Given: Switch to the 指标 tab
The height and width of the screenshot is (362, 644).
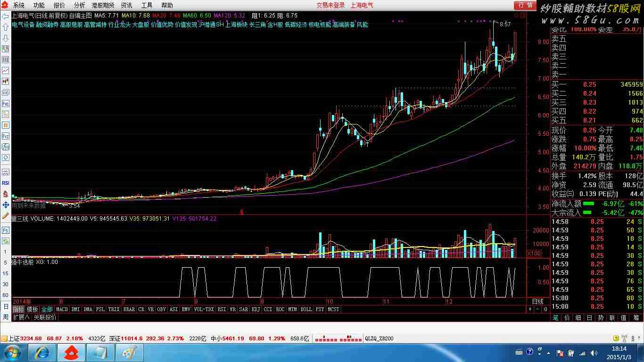Looking at the screenshot, I should pyautogui.click(x=18, y=309).
